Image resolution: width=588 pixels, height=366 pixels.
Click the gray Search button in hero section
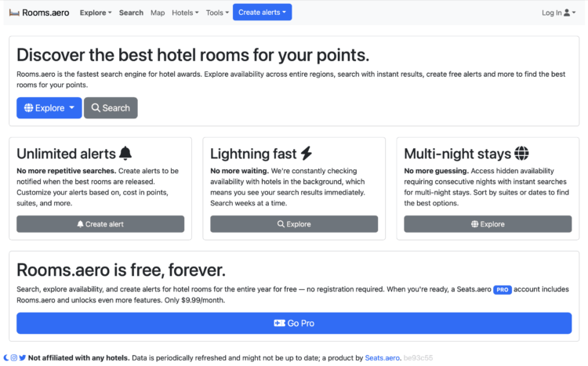click(x=111, y=108)
